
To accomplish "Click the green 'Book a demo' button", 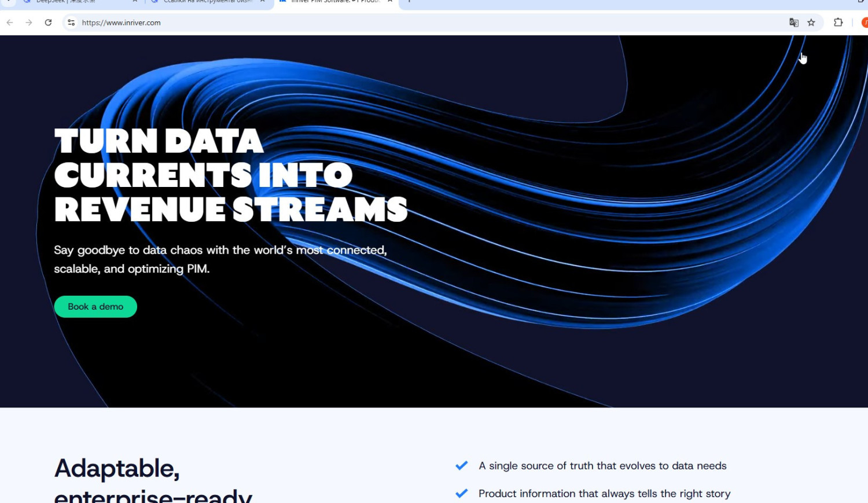I will (95, 307).
